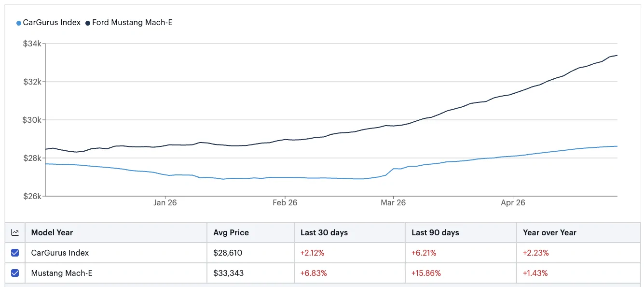Click the Mustang Mach-E row name
This screenshot has width=644, height=287.
click(62, 273)
